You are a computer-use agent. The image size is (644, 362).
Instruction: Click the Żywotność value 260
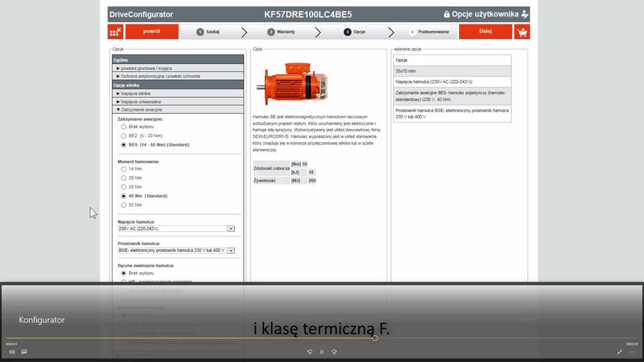(312, 180)
